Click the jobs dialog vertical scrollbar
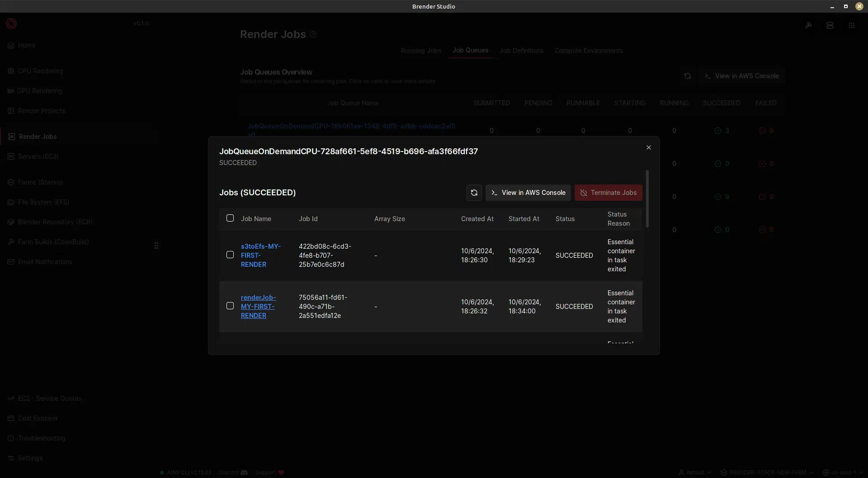The image size is (868, 478). coord(647,199)
